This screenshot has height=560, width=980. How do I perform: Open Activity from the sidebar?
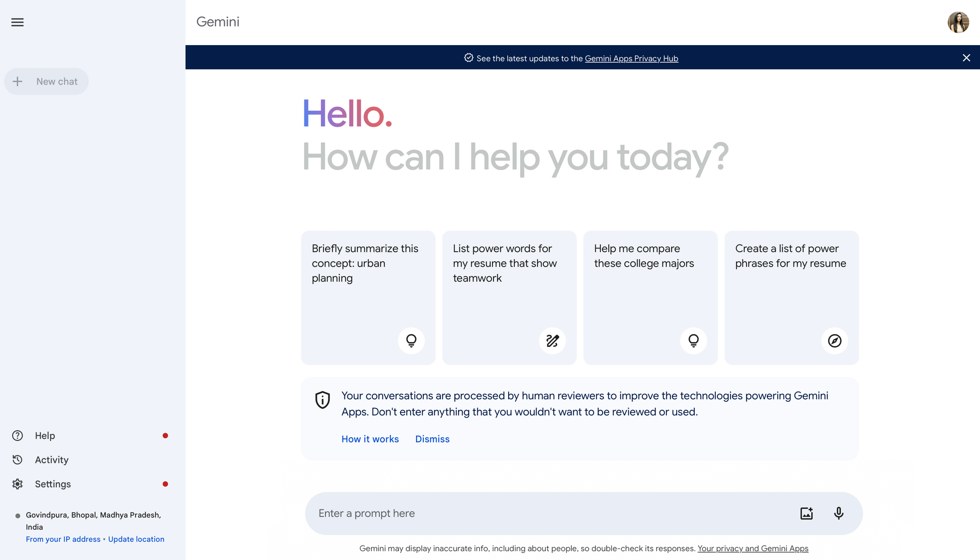coord(51,460)
